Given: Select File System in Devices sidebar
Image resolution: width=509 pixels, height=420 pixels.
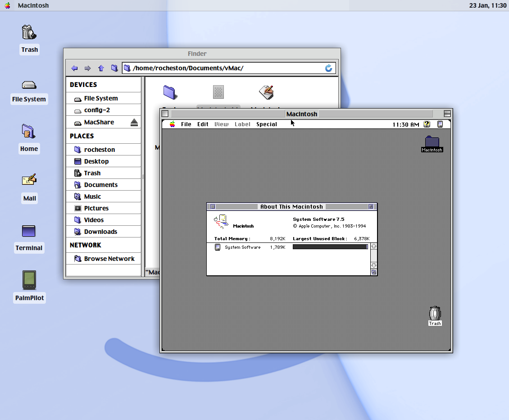Looking at the screenshot, I should point(103,98).
